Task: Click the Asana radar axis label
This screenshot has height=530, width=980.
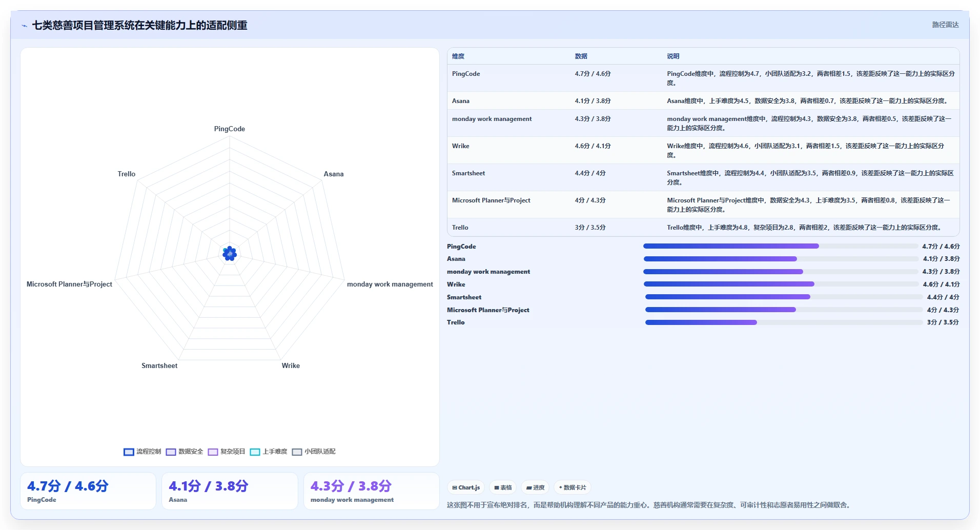Action: click(334, 174)
